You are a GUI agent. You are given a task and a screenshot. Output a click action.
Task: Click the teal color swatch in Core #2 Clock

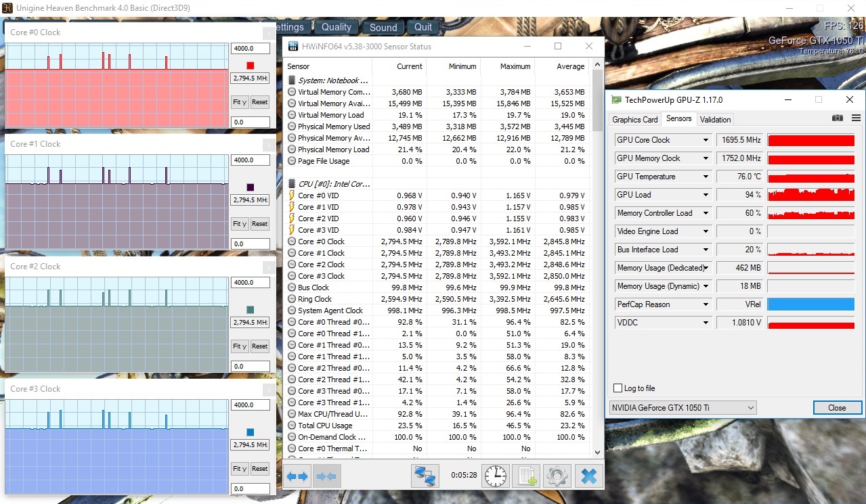250,310
